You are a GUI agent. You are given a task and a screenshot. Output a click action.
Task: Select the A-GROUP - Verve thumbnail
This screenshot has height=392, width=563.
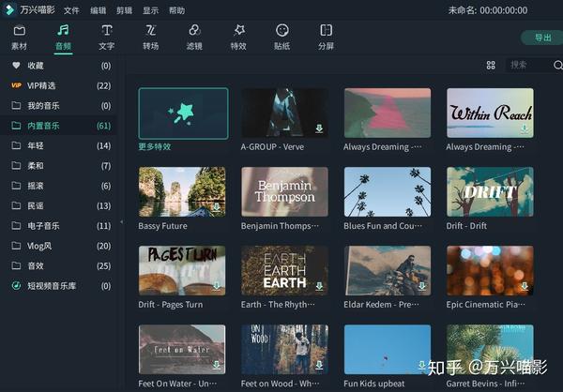click(x=284, y=113)
